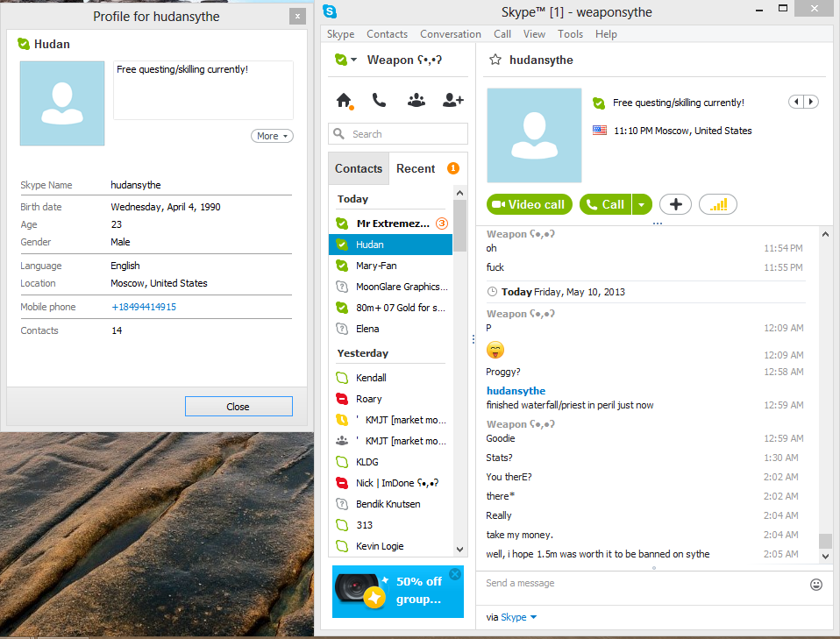This screenshot has width=840, height=639.
Task: Click the mood message box in profile
Action: (x=203, y=90)
